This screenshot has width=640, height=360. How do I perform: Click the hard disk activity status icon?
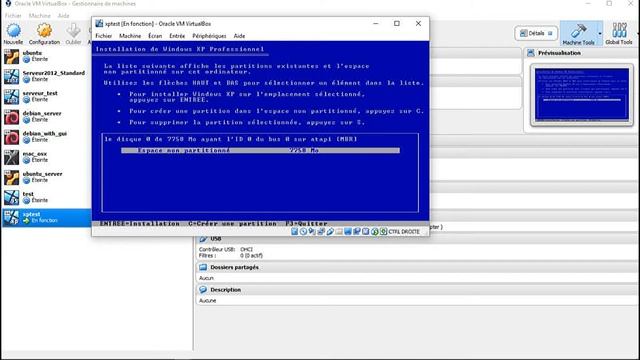[x=294, y=231]
